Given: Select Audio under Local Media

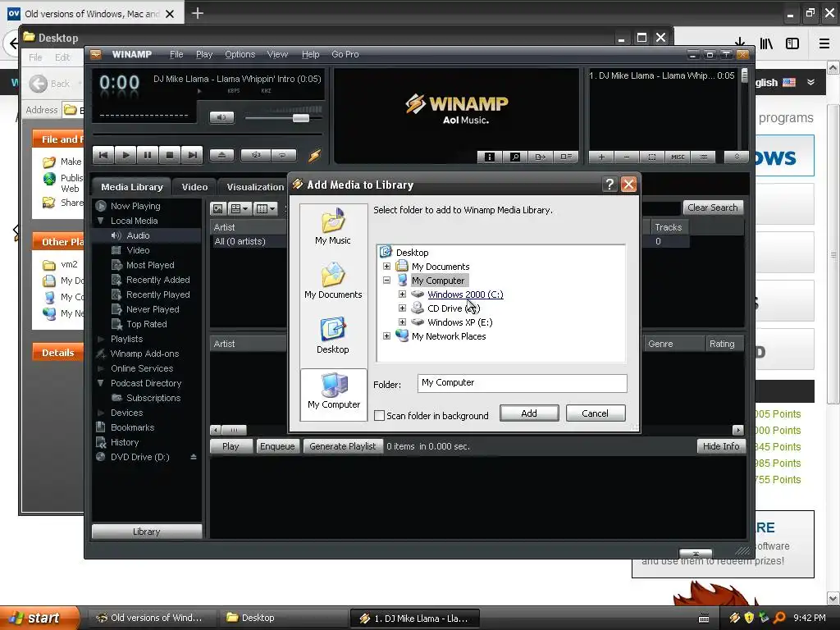Looking at the screenshot, I should click(138, 235).
